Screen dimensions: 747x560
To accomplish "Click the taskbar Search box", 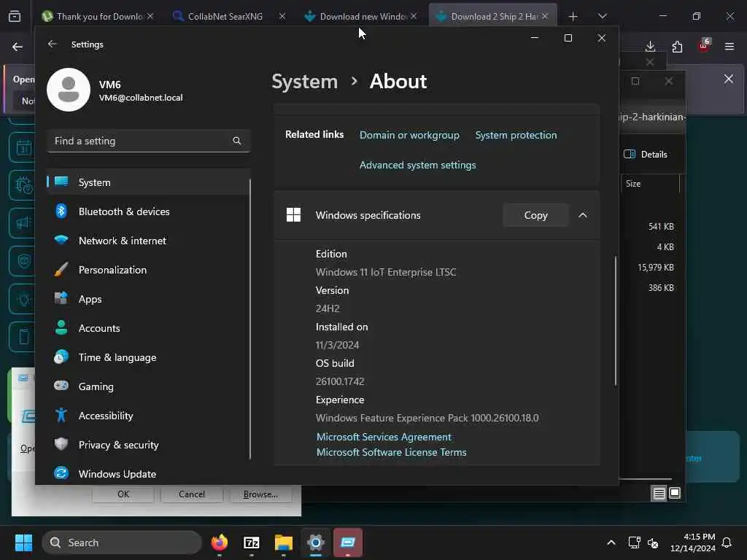I will click(122, 542).
